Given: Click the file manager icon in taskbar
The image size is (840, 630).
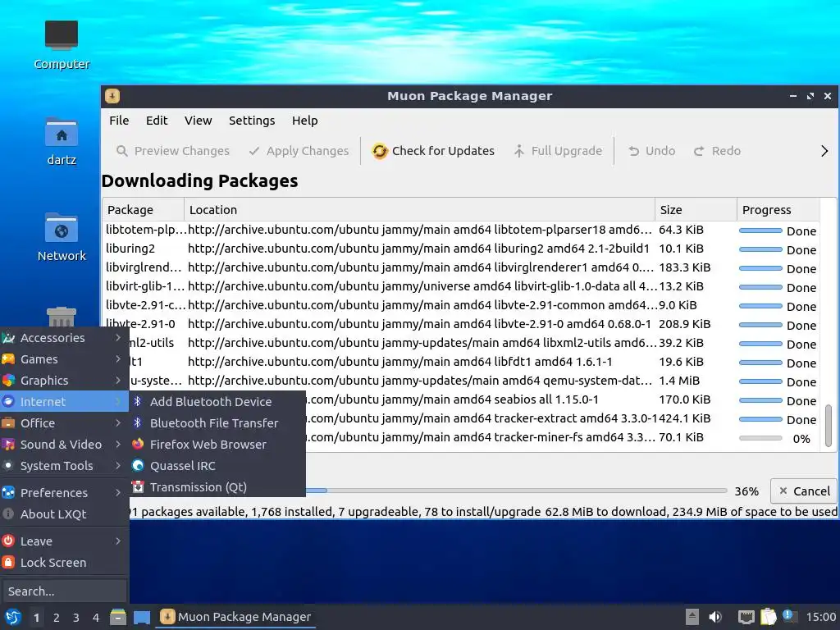Looking at the screenshot, I should tap(118, 617).
